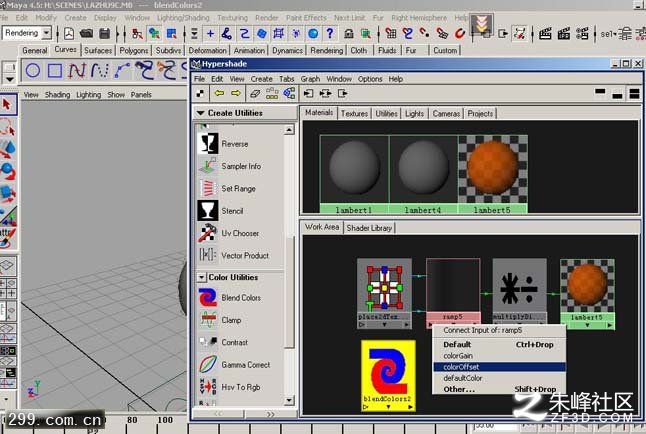This screenshot has width=646, height=434.
Task: Choose colorGain in the connect menu
Action: (x=500, y=356)
